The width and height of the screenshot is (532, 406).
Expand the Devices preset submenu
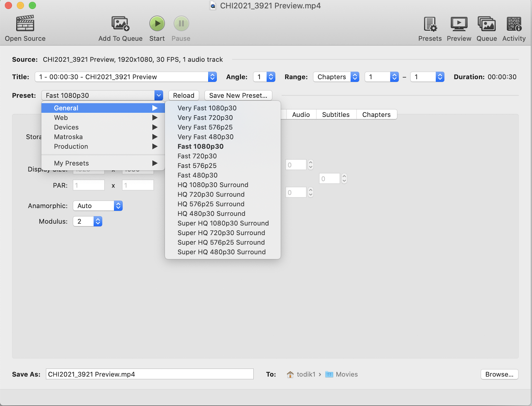pyautogui.click(x=103, y=127)
